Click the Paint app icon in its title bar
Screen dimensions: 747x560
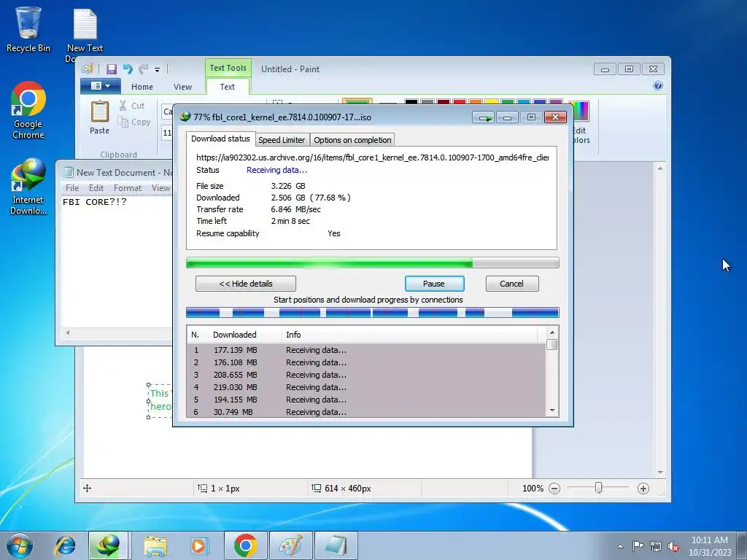[88, 69]
